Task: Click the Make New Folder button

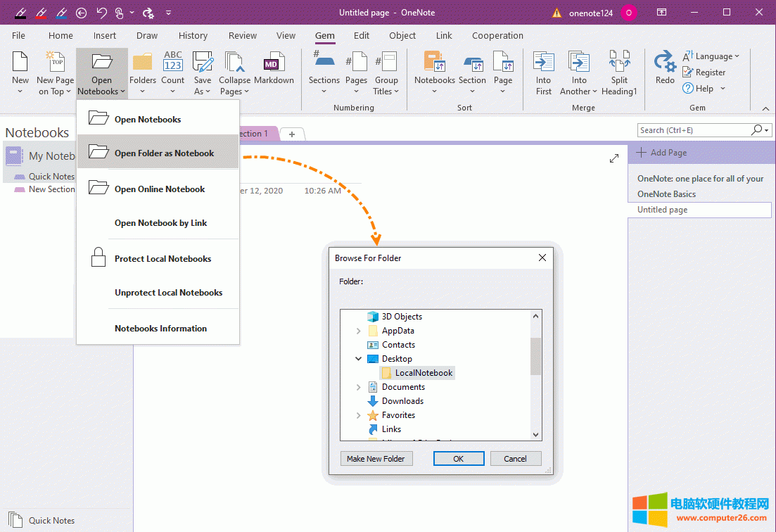Action: point(376,459)
